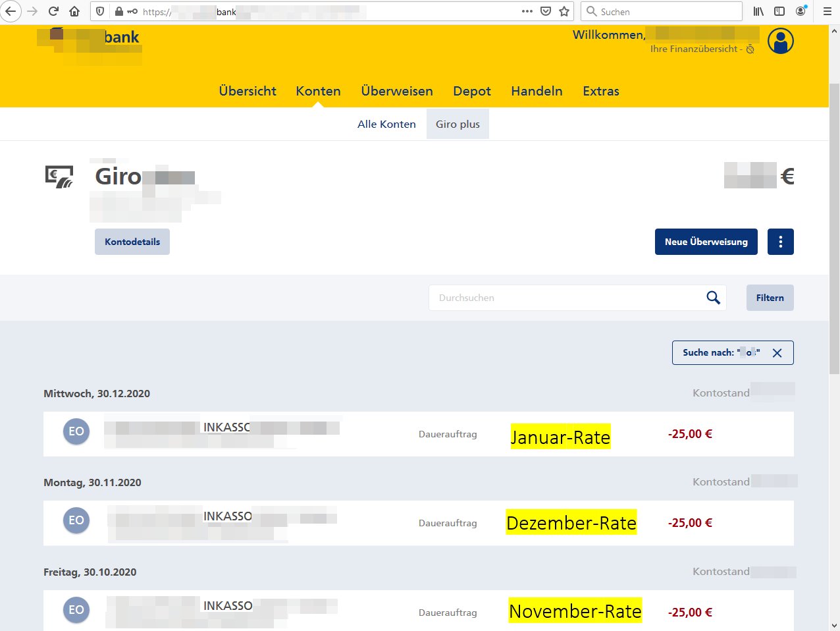Image resolution: width=840 pixels, height=631 pixels.
Task: Click into the Durchsuchen search field
Action: [565, 298]
